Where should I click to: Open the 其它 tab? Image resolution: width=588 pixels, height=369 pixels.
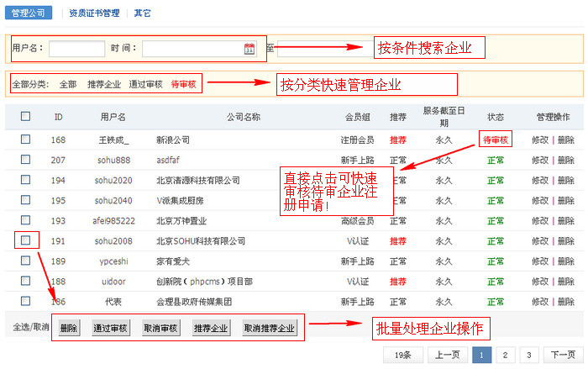142,13
